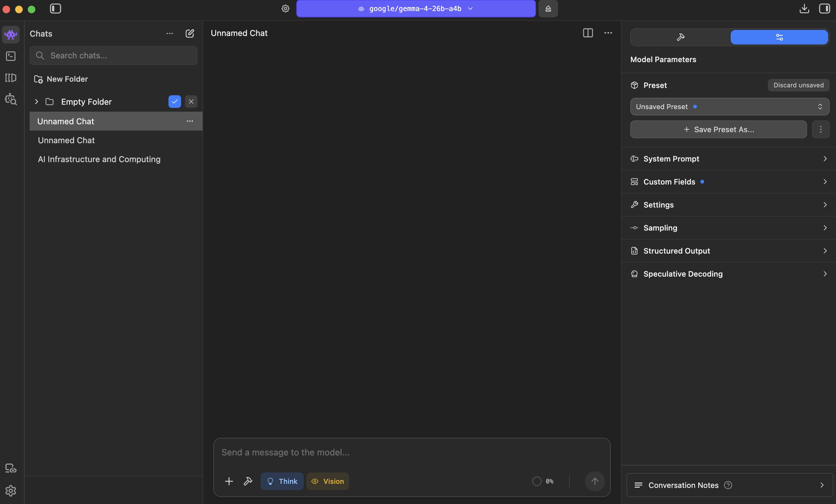Open the tools hammer icon in message bar
Screen dimensions: 836x504
click(248, 481)
